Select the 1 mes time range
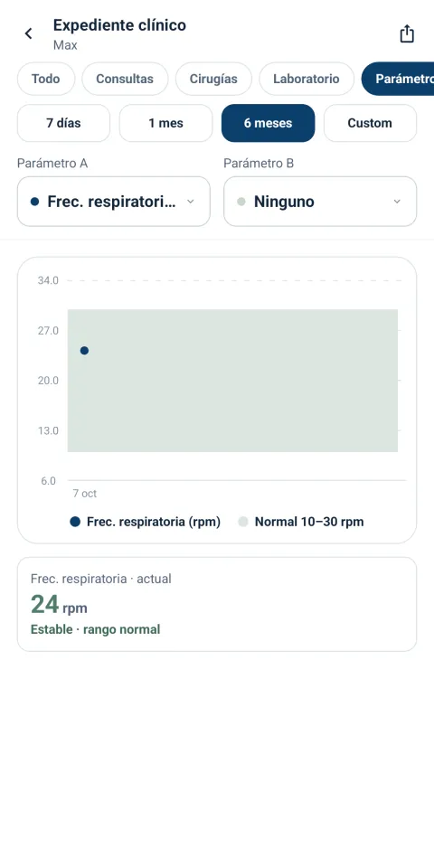This screenshot has height=868, width=434. (x=166, y=123)
